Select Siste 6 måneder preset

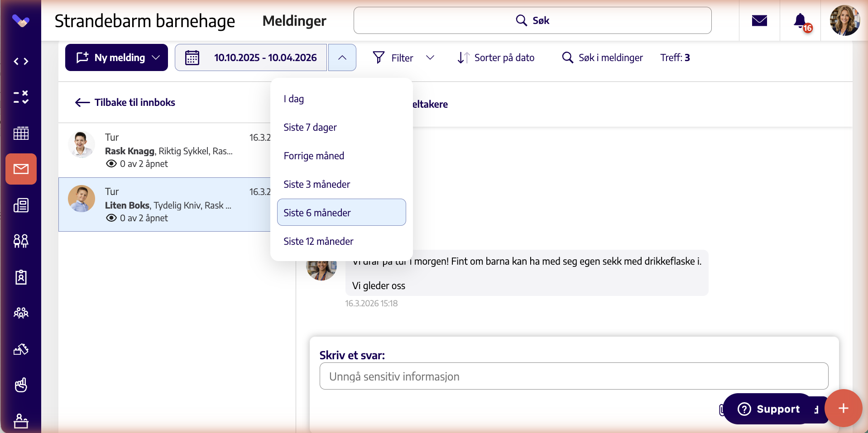coord(341,212)
